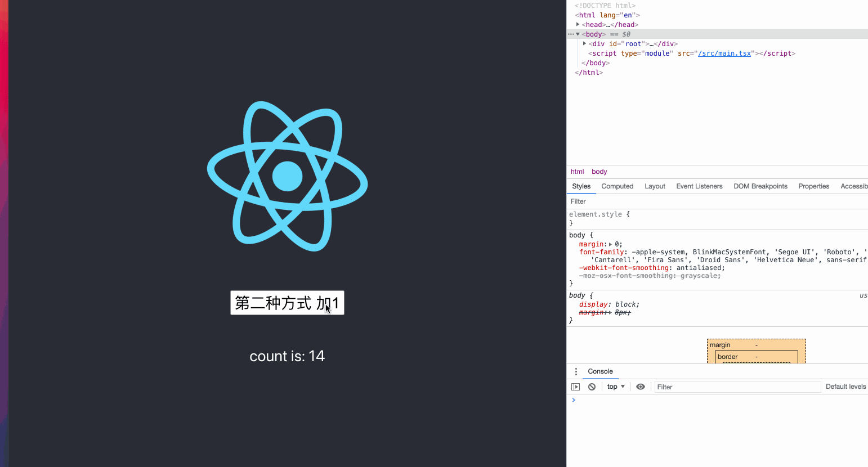Select the Console drawer tab
The image size is (868, 467).
click(600, 371)
